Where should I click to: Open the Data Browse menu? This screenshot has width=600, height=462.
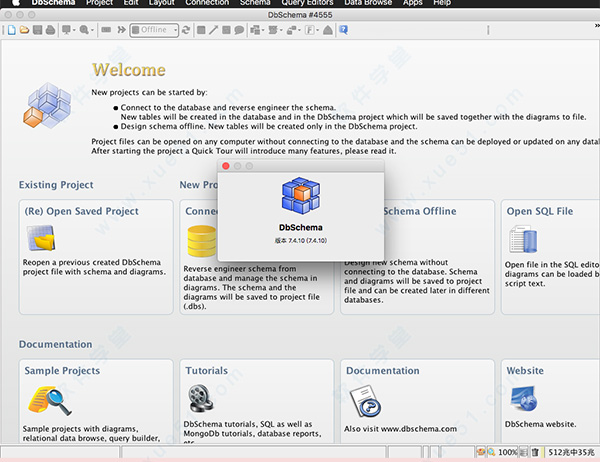[x=367, y=4]
